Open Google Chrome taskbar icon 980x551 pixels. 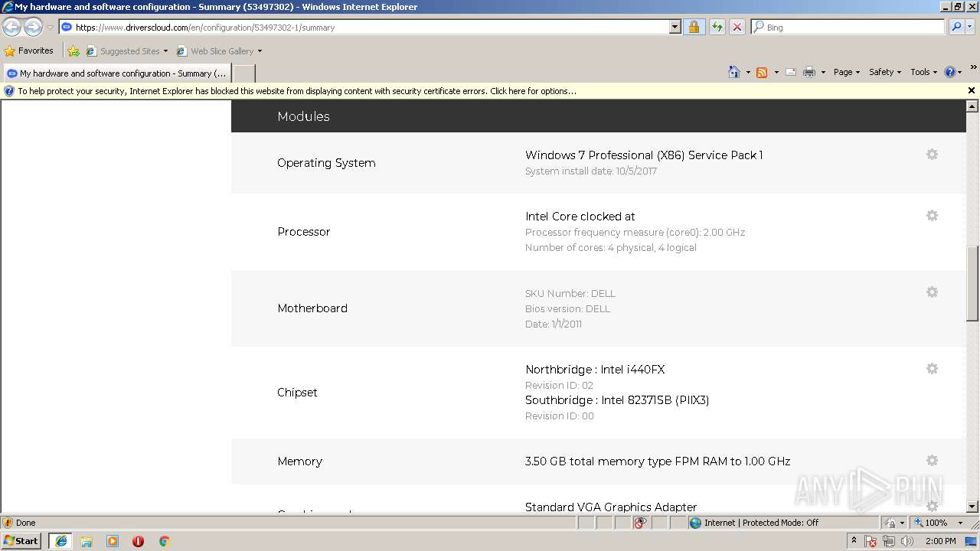pyautogui.click(x=164, y=541)
